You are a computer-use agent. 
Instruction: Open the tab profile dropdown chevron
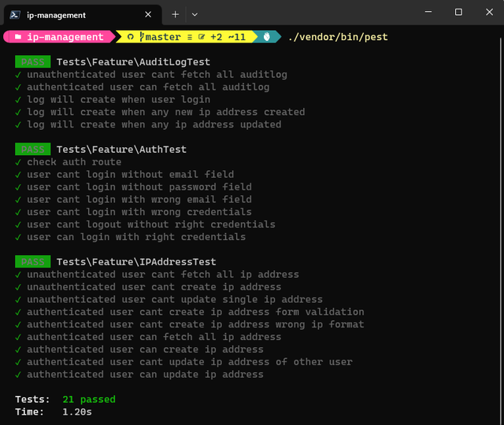(x=195, y=15)
